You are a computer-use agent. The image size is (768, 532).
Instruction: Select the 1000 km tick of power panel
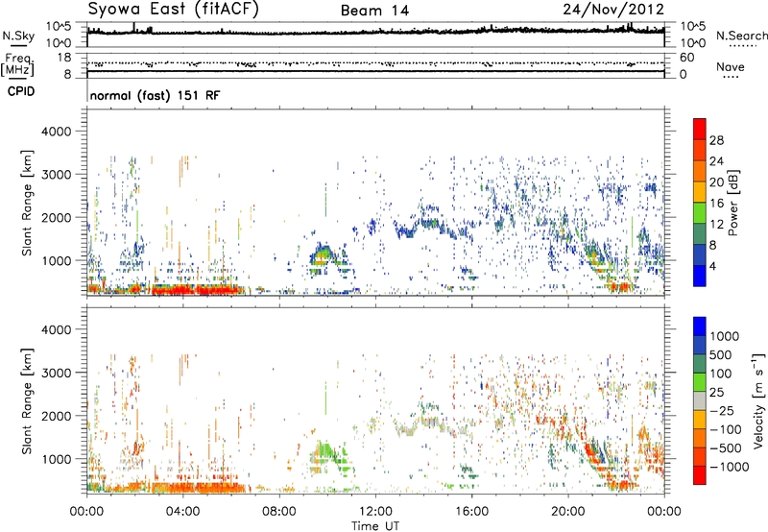click(56, 261)
